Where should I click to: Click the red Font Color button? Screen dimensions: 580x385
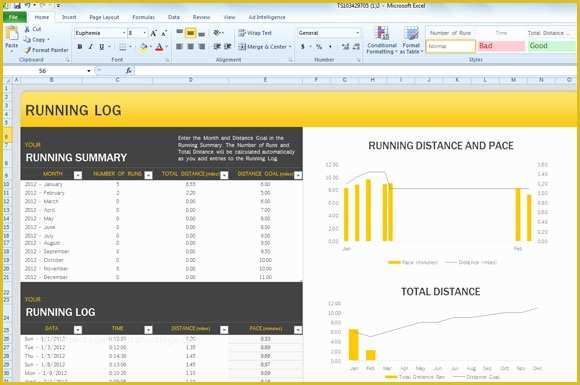pos(159,47)
